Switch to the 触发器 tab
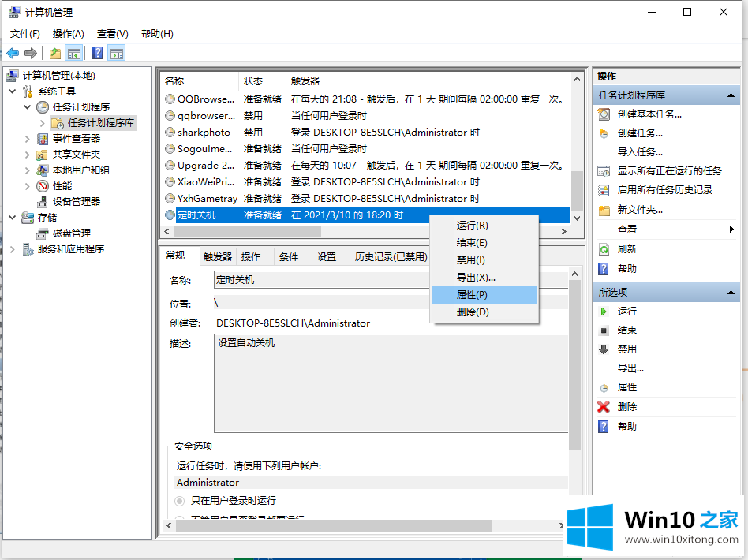Image resolution: width=748 pixels, height=560 pixels. tap(218, 256)
